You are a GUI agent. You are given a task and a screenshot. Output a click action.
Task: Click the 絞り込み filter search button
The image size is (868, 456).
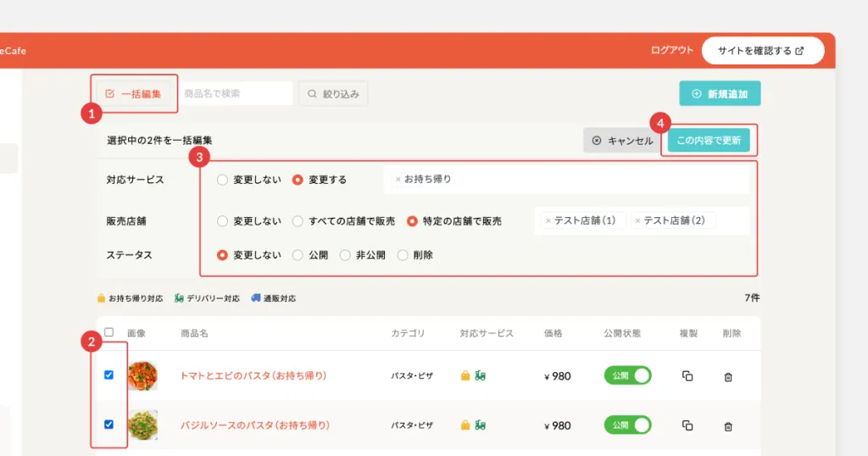coord(332,94)
